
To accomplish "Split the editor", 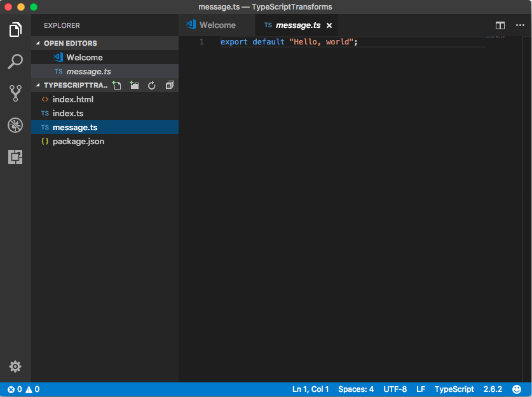I will [x=500, y=25].
